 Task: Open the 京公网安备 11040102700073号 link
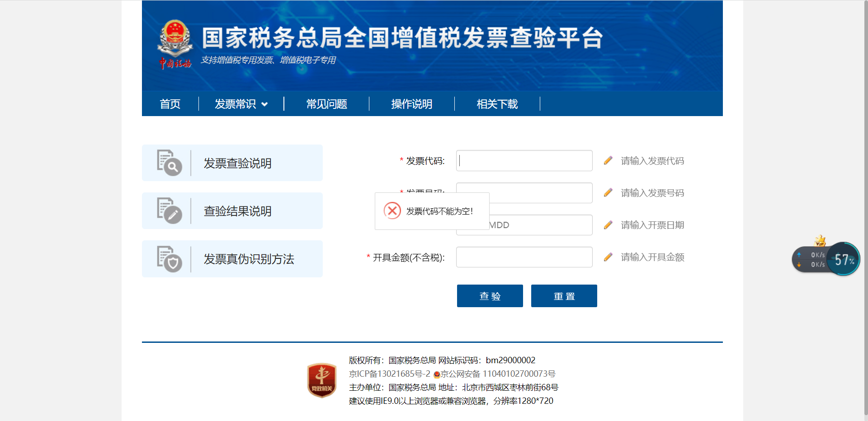497,374
